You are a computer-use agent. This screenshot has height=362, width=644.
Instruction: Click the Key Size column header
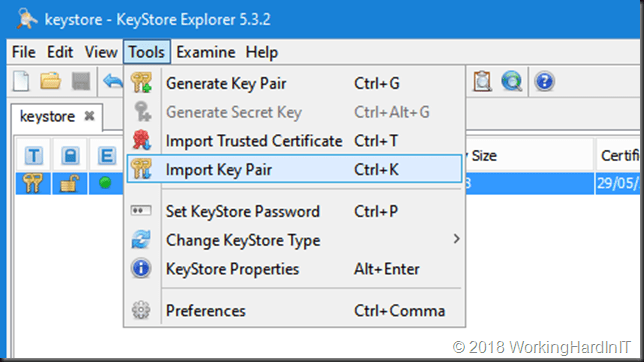tap(529, 155)
